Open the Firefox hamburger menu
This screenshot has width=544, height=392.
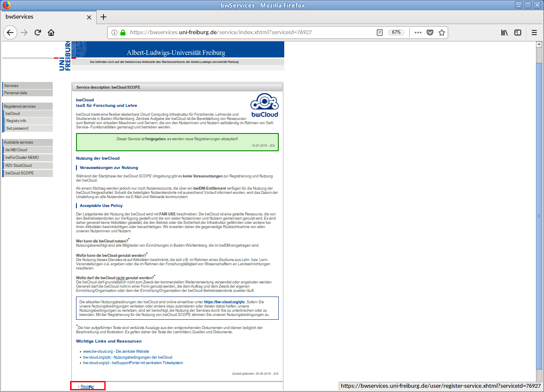[x=534, y=33]
